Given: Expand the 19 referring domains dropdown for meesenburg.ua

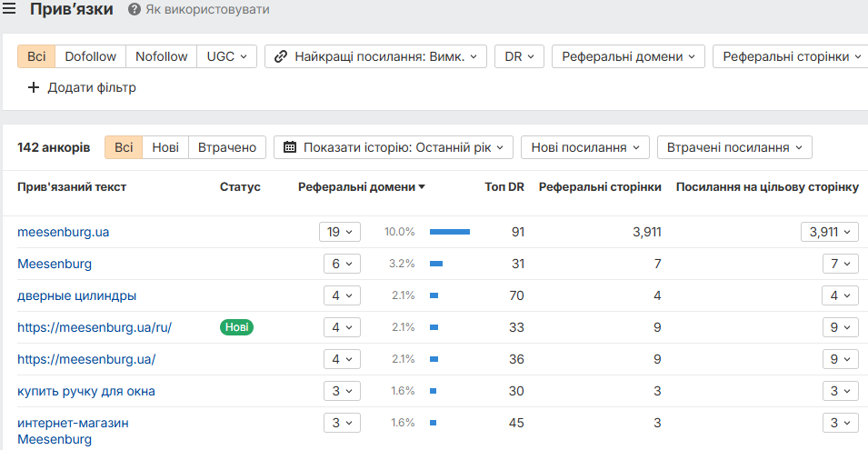Looking at the screenshot, I should click(340, 232).
